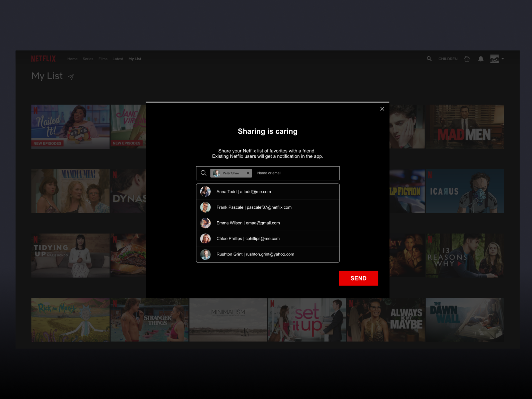Image resolution: width=532 pixels, height=399 pixels.
Task: Click Emma Wilson's avatar
Action: click(x=205, y=223)
